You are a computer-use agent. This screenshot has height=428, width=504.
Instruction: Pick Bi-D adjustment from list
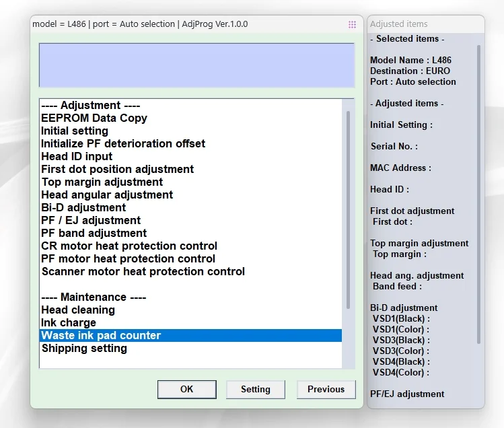pos(190,207)
